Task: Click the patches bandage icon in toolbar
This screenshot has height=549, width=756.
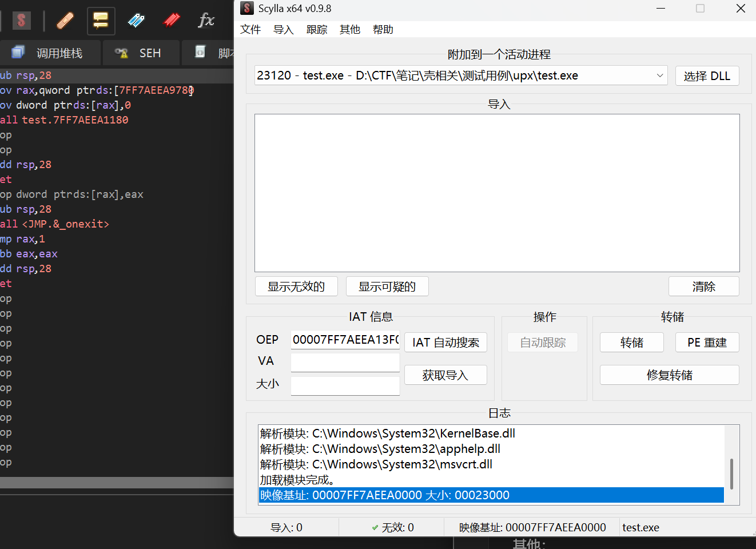Action: (65, 21)
